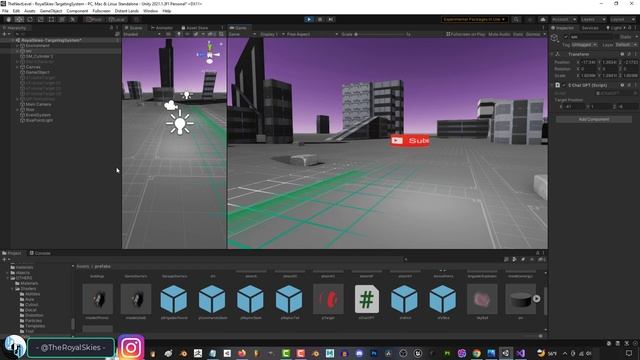Click the large light gizmo in Scene
Viewport: 640px width, 360px height.
(180, 122)
